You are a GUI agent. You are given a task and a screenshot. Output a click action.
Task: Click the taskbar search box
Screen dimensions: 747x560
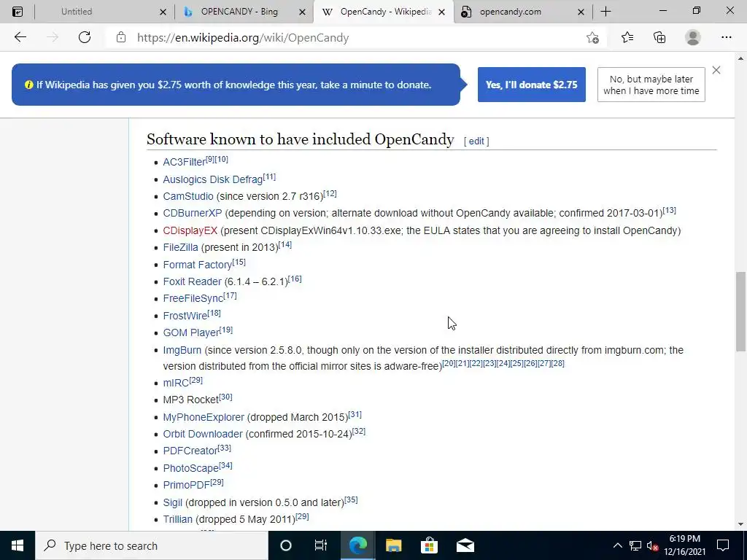(x=152, y=545)
